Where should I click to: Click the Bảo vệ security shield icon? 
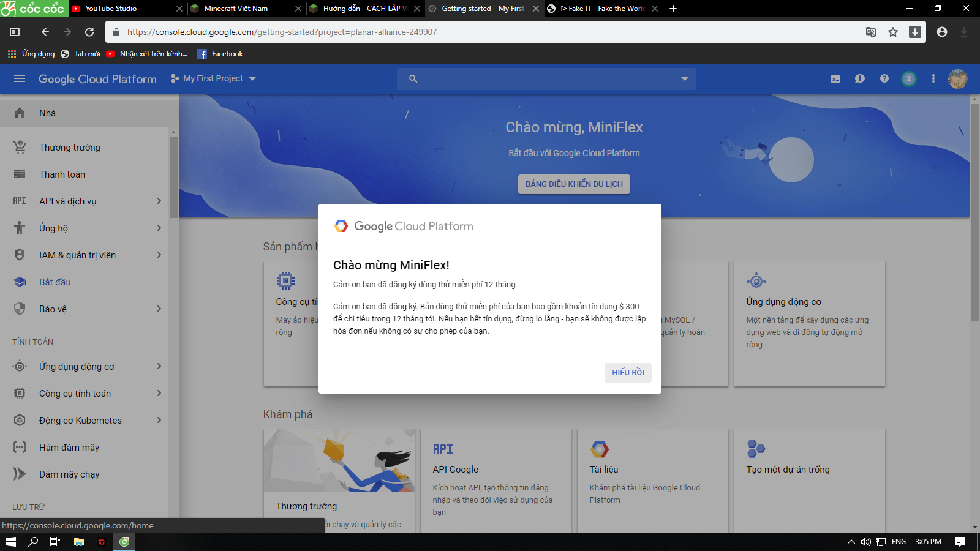point(20,309)
